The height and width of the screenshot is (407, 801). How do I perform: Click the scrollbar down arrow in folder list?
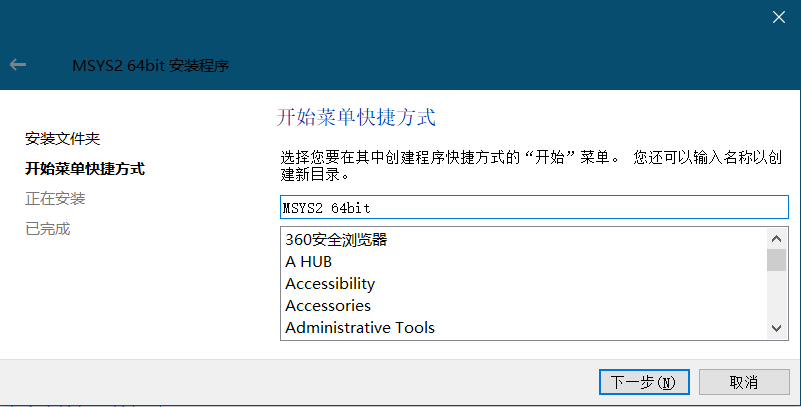pos(776,328)
